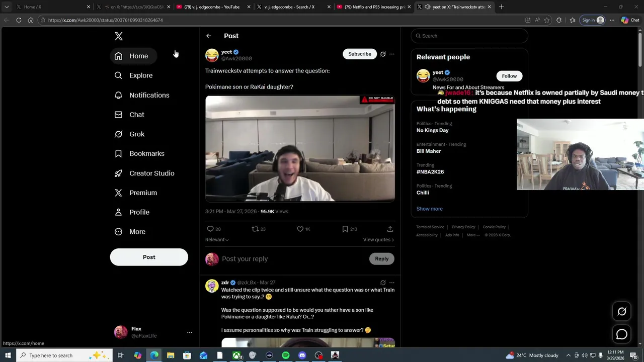
Task: Click the white Post button
Action: [x=149, y=257]
